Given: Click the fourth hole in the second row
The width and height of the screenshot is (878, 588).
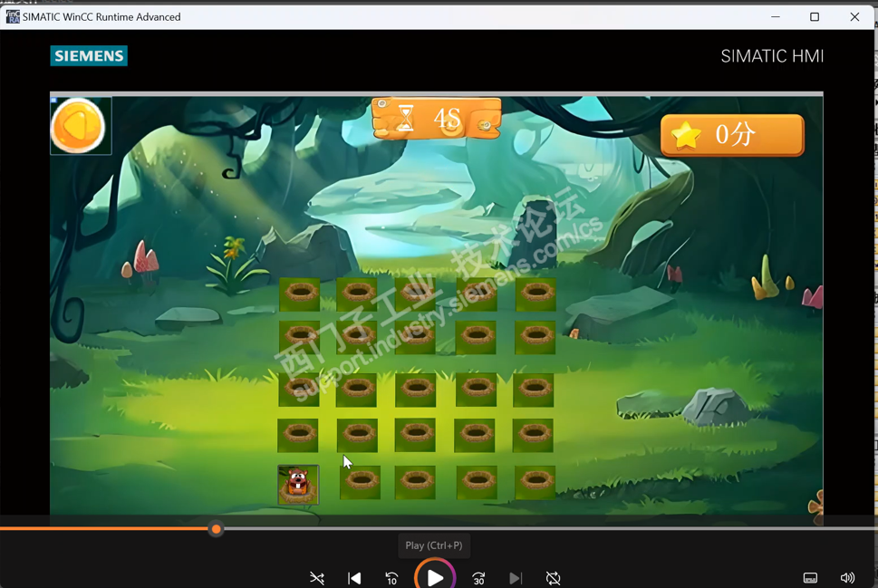Looking at the screenshot, I should coord(476,338).
